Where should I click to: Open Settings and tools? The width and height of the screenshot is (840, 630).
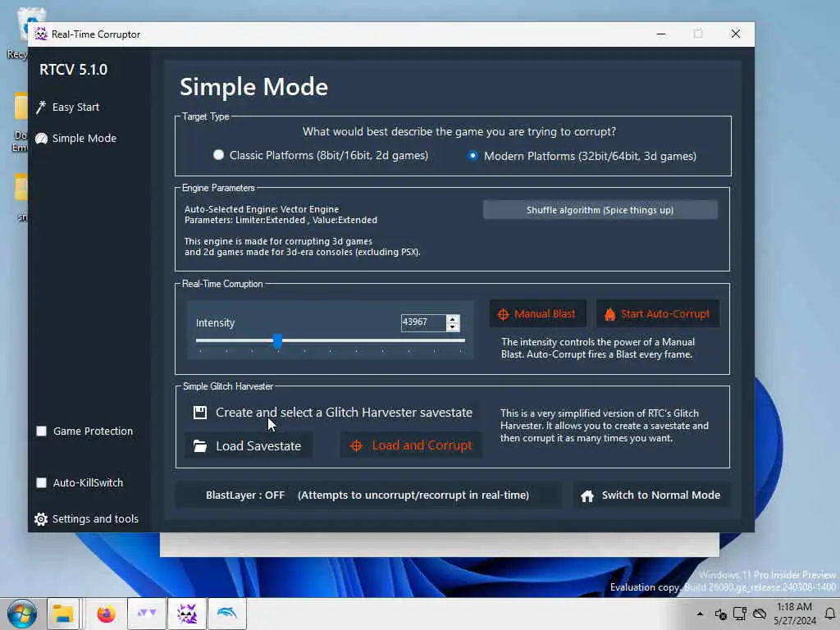tap(86, 518)
